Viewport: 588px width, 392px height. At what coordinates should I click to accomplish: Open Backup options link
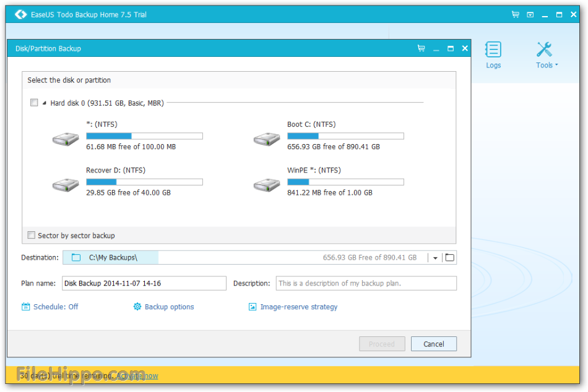click(x=169, y=307)
